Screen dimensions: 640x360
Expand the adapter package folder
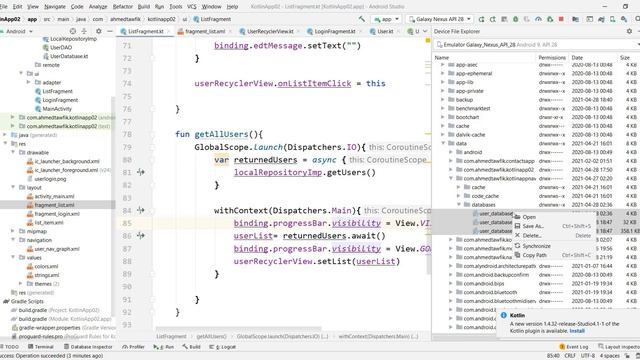point(29,82)
